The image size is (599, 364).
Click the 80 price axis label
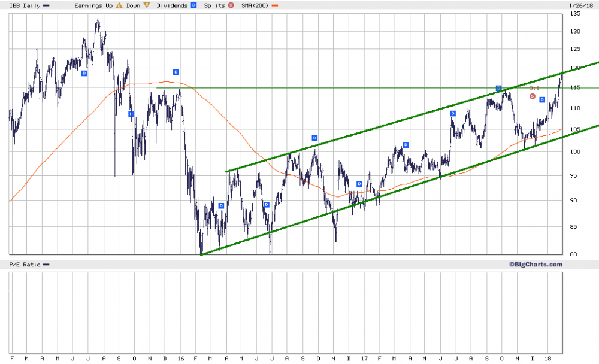click(573, 254)
